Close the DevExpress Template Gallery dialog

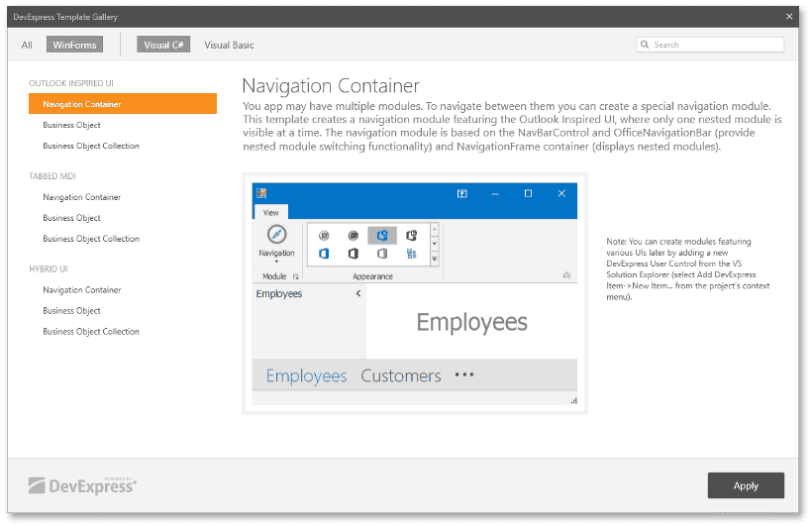789,17
